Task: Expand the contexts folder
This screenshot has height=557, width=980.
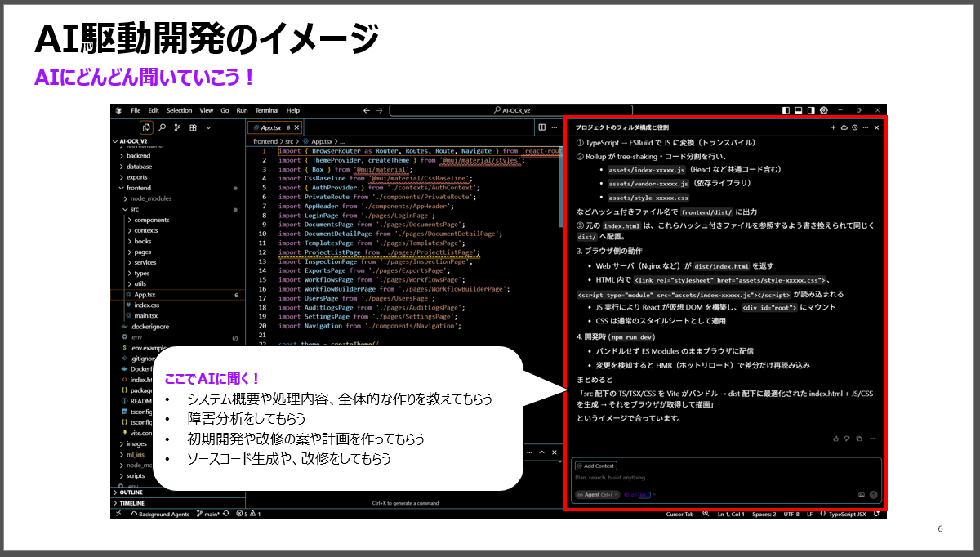Action: 177,230
